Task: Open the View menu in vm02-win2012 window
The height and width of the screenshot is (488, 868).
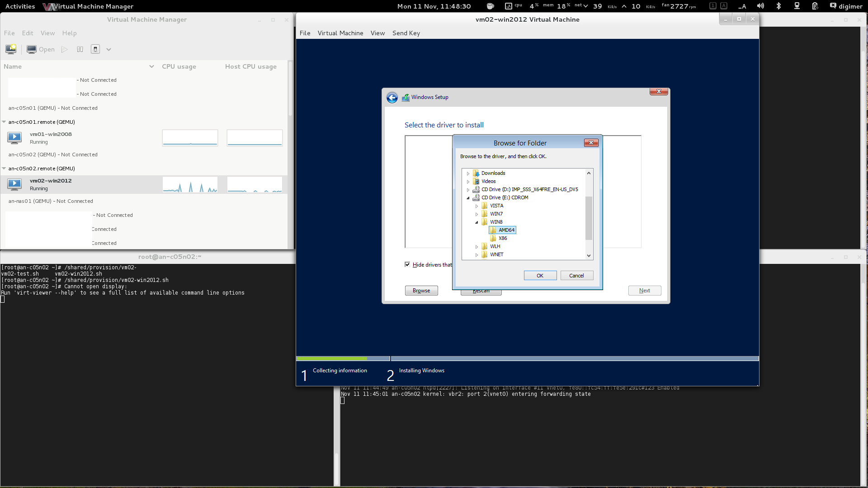Action: (x=377, y=33)
